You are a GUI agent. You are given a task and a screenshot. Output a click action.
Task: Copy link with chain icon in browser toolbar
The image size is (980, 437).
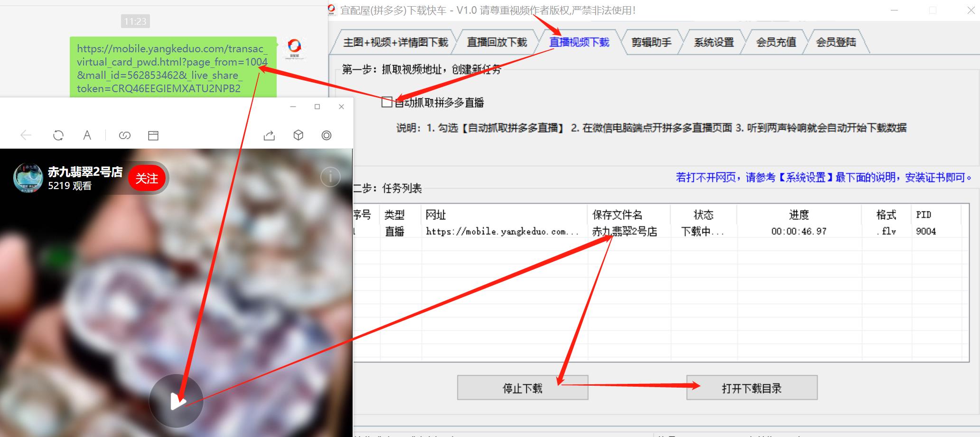point(125,136)
